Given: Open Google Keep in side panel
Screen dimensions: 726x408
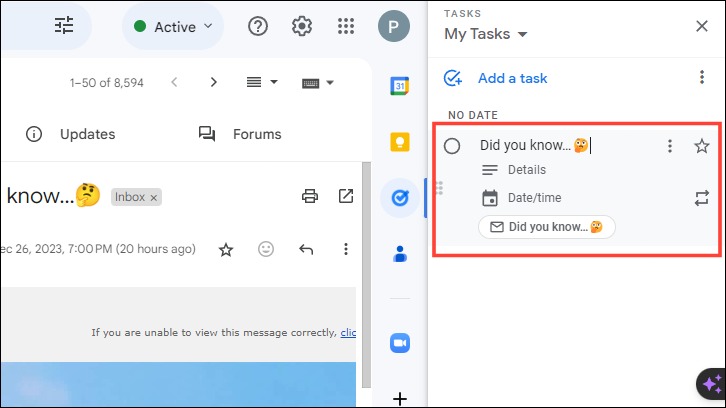Looking at the screenshot, I should click(x=400, y=142).
